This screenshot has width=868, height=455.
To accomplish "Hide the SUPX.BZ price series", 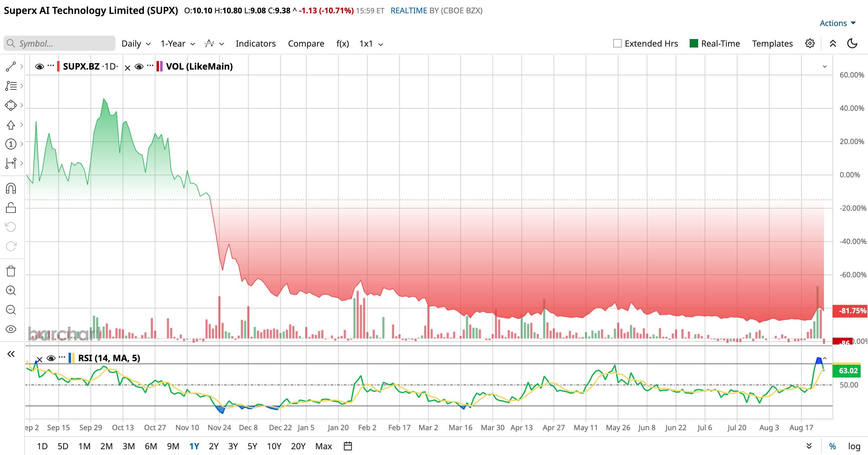I will pyautogui.click(x=39, y=67).
